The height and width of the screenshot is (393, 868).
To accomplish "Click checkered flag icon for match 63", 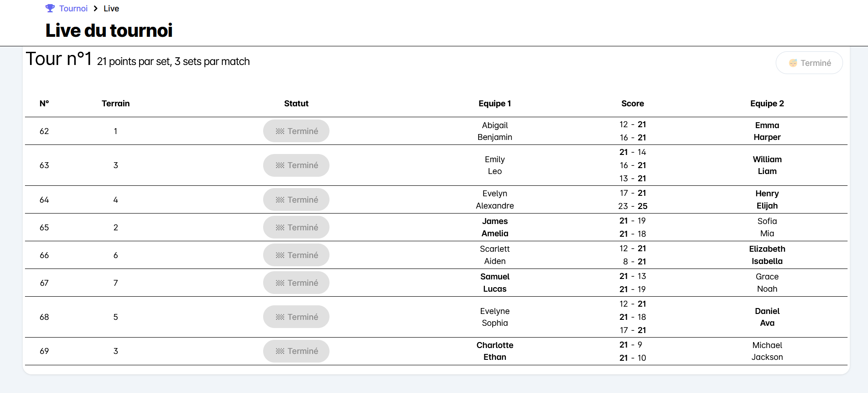I will (280, 165).
